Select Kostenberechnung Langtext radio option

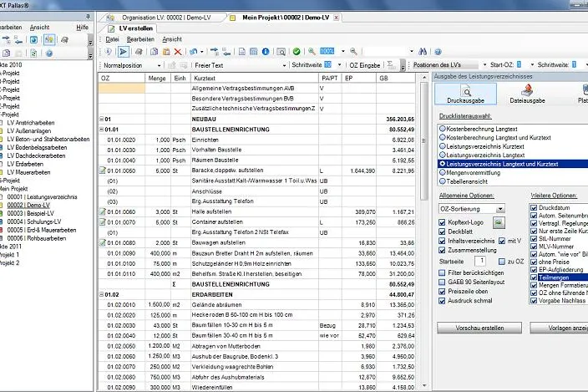[443, 129]
